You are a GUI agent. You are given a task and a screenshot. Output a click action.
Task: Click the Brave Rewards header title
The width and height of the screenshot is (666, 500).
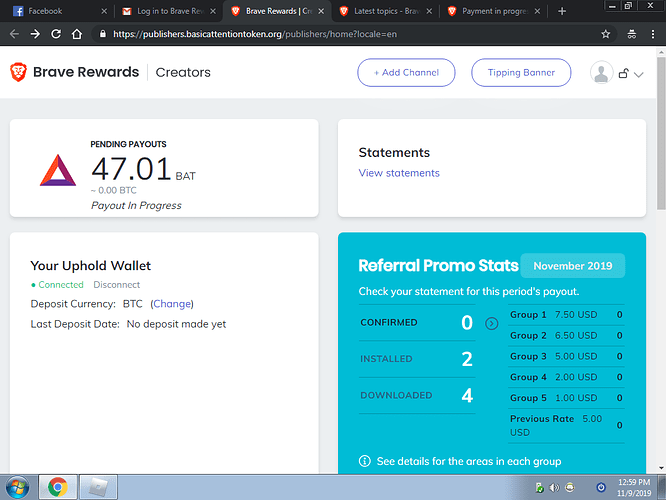pyautogui.click(x=86, y=72)
